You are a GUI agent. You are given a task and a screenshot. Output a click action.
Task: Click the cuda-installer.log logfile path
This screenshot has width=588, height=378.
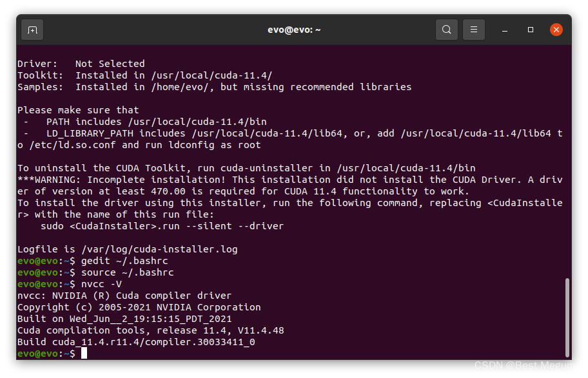pos(164,249)
